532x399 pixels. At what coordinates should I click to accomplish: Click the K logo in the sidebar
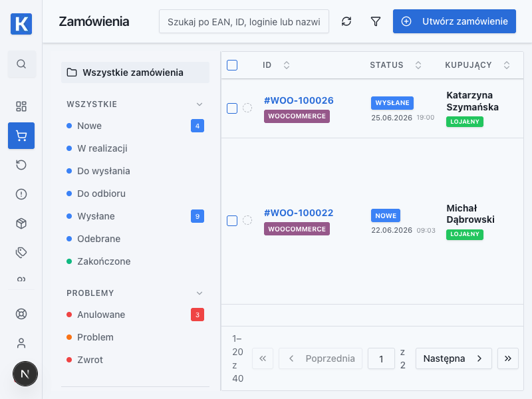click(x=21, y=24)
